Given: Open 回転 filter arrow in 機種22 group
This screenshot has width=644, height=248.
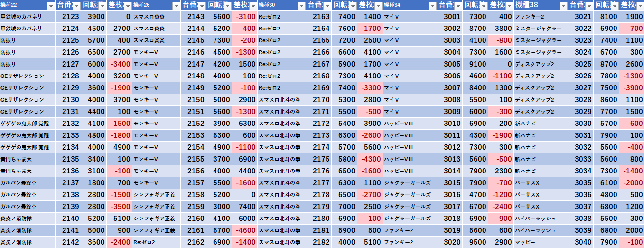Looking at the screenshot, I should coord(102,6).
